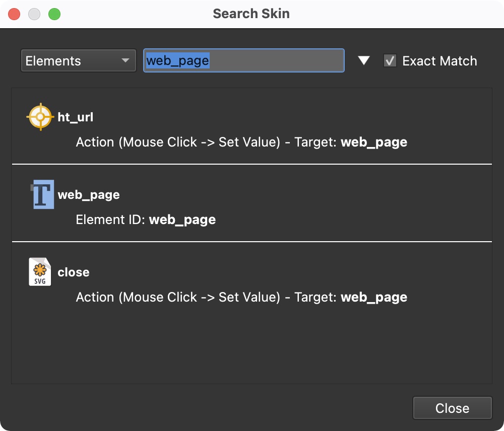Click the Exact Match label text
Screen dimensions: 504x431
click(x=439, y=61)
